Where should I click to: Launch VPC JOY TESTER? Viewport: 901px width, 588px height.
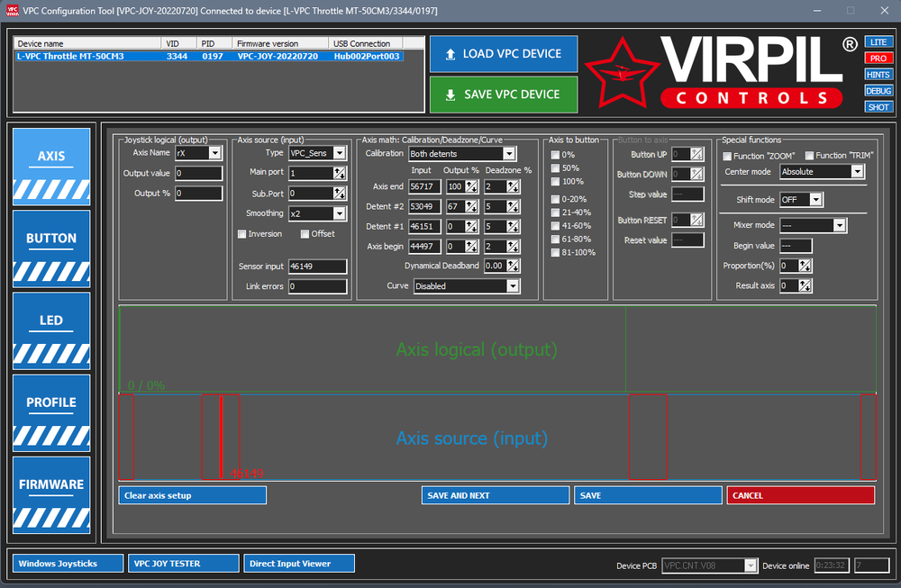[183, 564]
